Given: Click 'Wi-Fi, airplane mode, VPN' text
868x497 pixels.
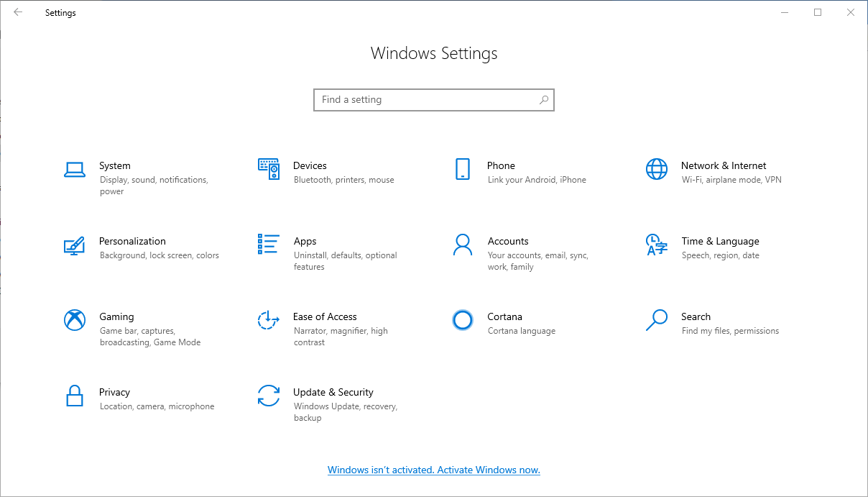Looking at the screenshot, I should tap(731, 180).
